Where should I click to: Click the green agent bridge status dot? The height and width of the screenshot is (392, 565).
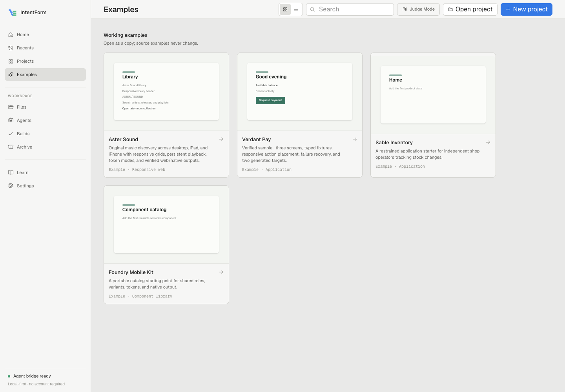[9, 376]
